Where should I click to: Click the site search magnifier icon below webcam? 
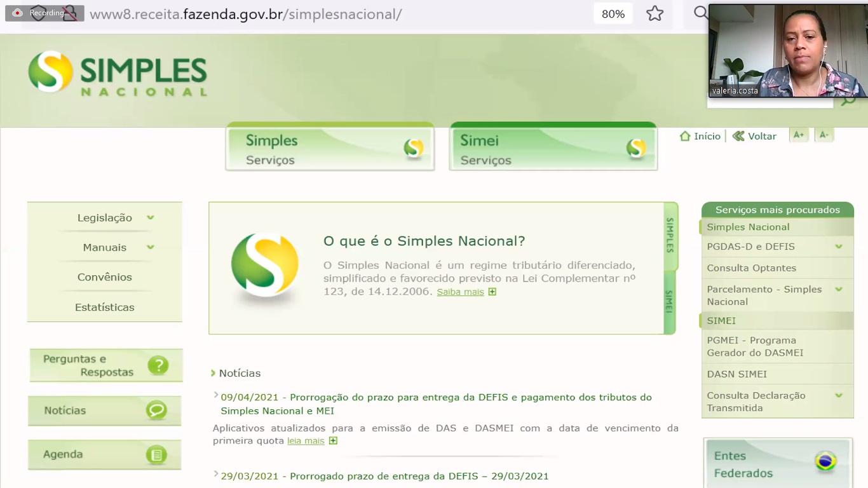coord(848,100)
